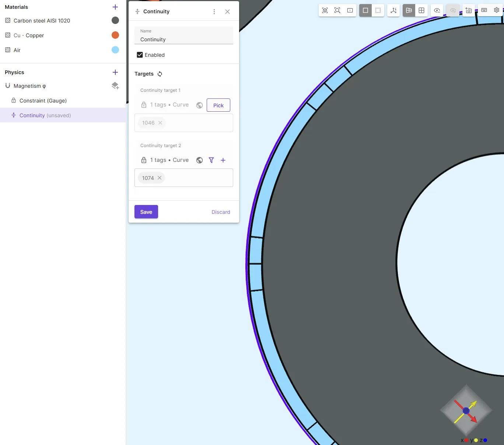This screenshot has width=504, height=445.
Task: Click the fit-all-to-view cube icon
Action: tap(325, 10)
